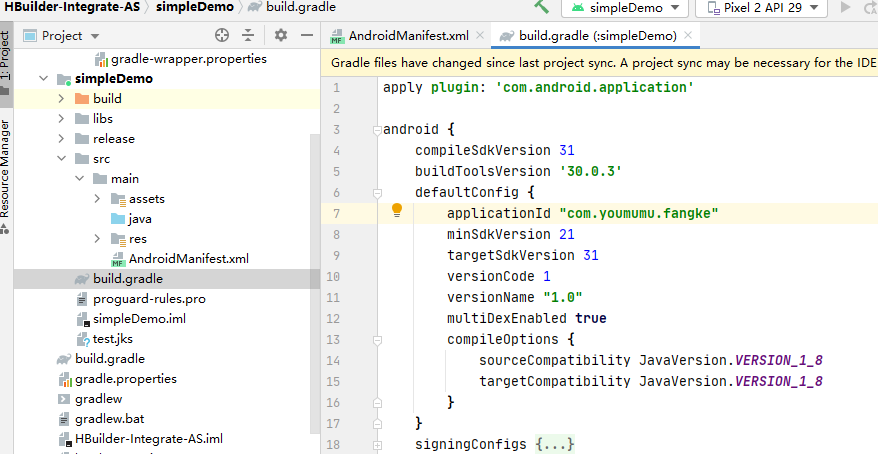The image size is (878, 454).
Task: Click the Make Project hammer icon
Action: coord(541,7)
